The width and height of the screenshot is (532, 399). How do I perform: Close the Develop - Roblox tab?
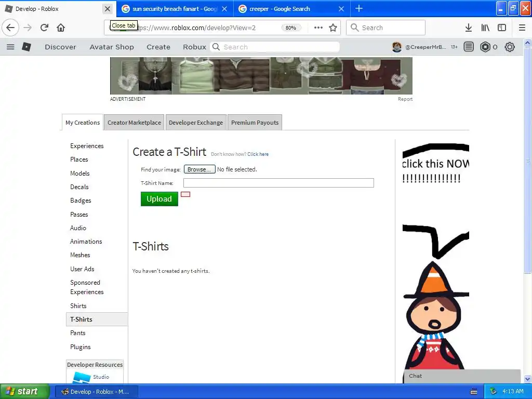pyautogui.click(x=108, y=9)
